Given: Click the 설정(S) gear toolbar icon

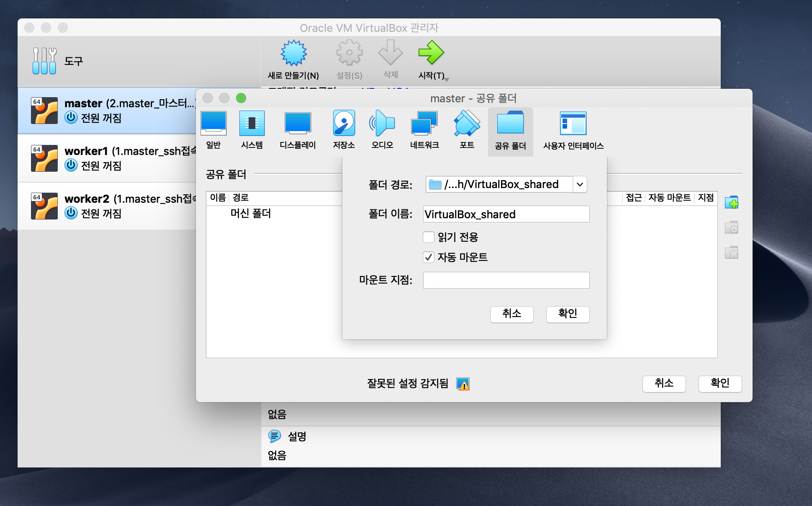Looking at the screenshot, I should [x=349, y=53].
